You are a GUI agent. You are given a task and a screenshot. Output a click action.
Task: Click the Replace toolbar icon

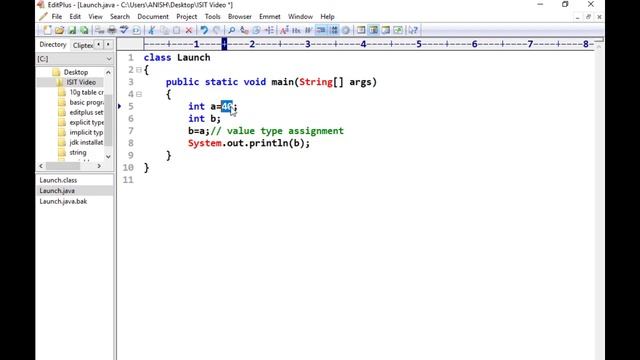[x=244, y=30]
